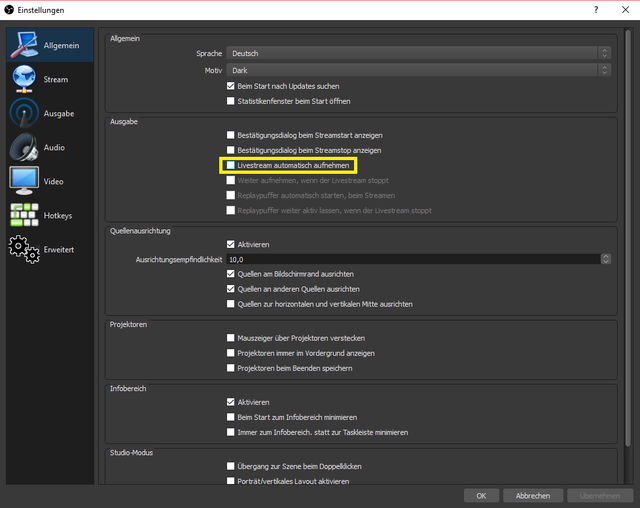Click the Abbrechen button

click(533, 496)
